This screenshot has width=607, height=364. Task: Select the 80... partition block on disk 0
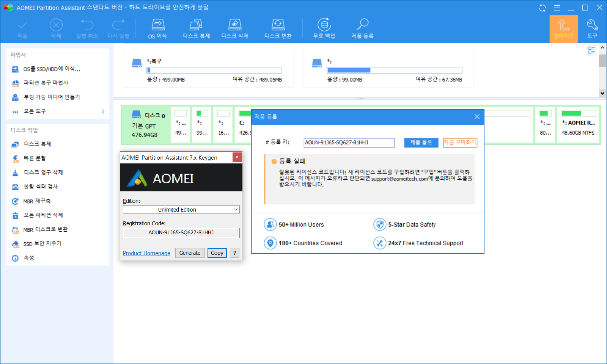point(545,125)
